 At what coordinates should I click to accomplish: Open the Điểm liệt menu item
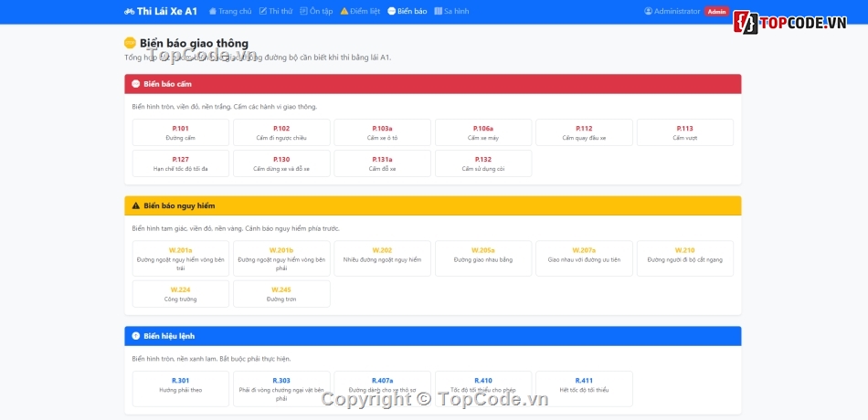[x=360, y=11]
